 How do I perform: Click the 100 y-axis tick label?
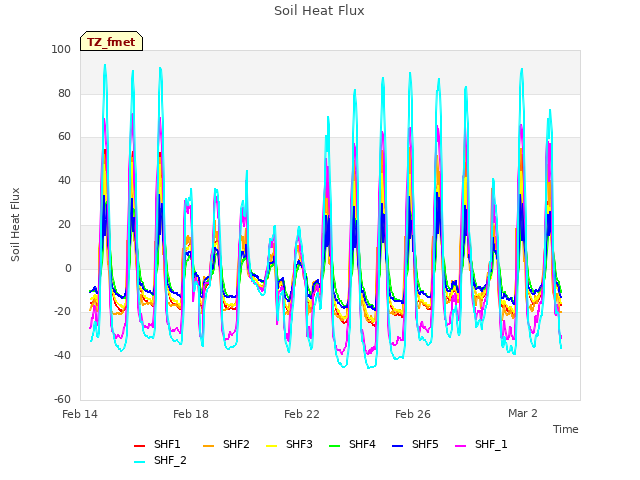click(61, 50)
